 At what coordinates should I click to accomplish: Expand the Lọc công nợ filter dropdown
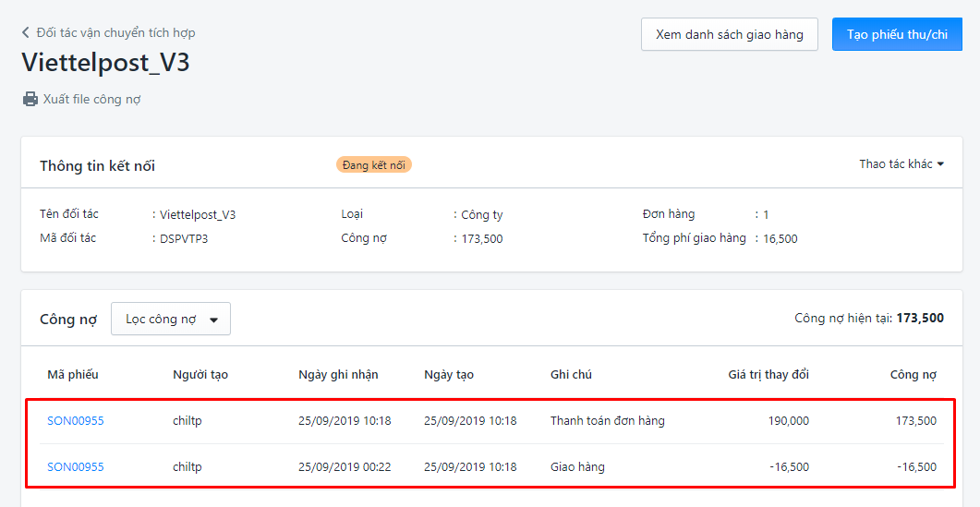click(171, 320)
